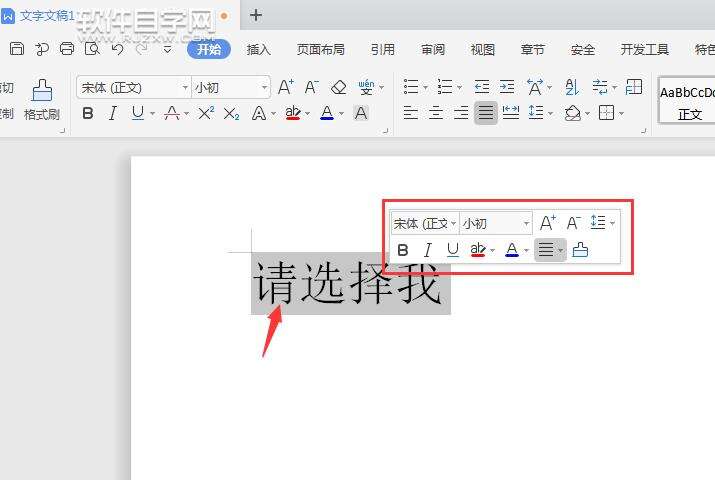Viewport: 715px width, 480px height.
Task: Open the 章节 ribbon tab
Action: pos(533,49)
